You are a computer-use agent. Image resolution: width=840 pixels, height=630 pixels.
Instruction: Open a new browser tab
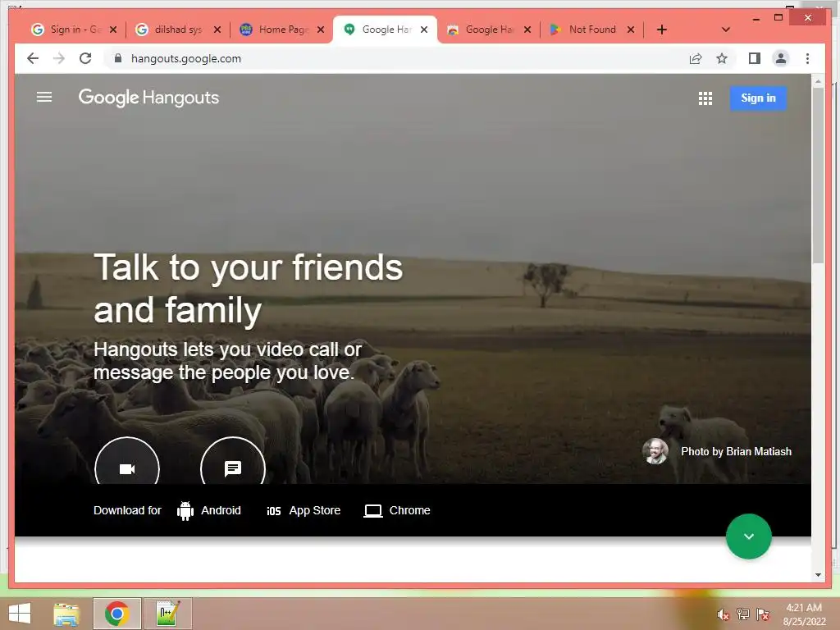coord(662,30)
